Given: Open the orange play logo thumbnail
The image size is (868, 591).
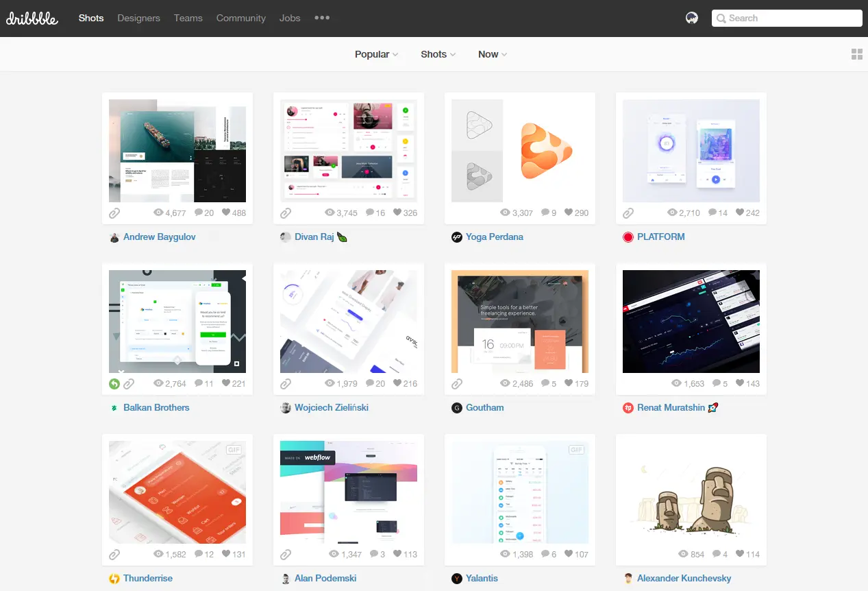Looking at the screenshot, I should pos(520,151).
